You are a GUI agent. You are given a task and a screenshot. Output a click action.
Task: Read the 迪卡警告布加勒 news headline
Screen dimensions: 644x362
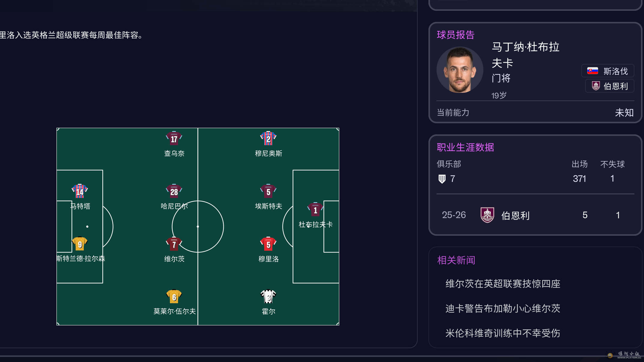(x=503, y=308)
